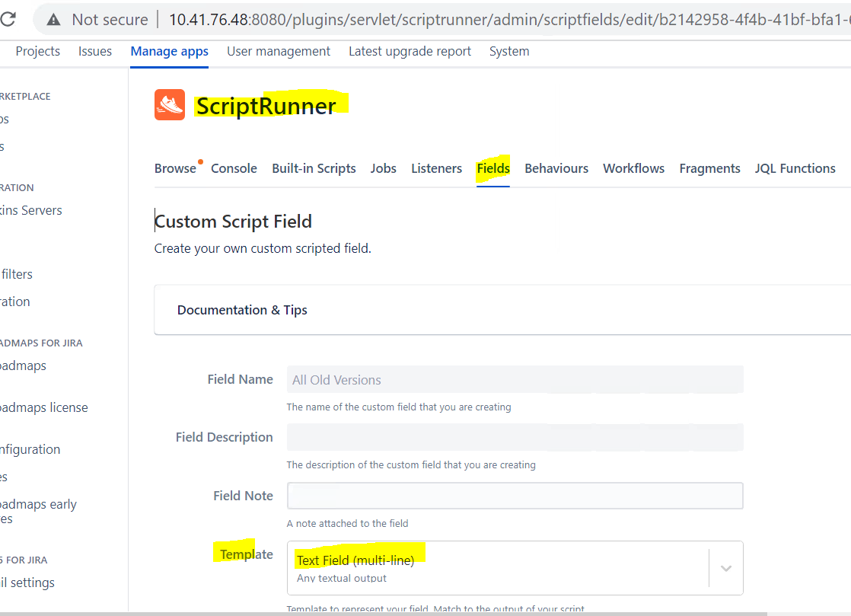Click Text Field (multi-line) template value
The image size is (851, 616).
pos(355,560)
